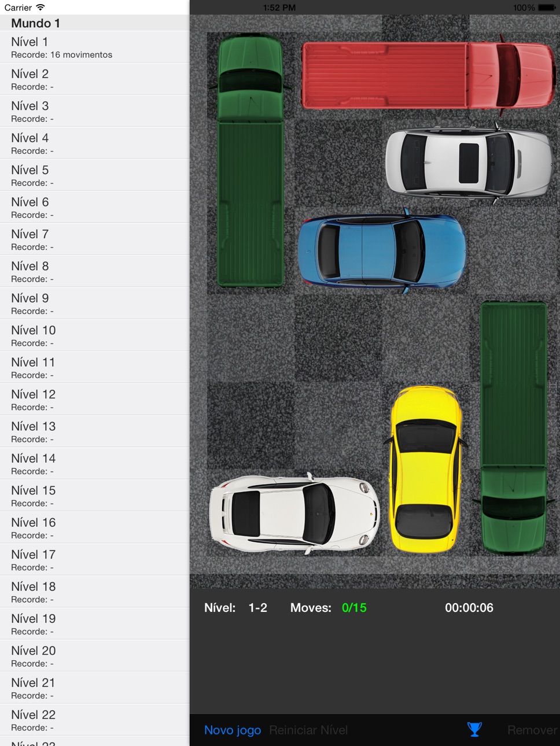Select Nível 6 row
The image size is (560, 746).
94,207
